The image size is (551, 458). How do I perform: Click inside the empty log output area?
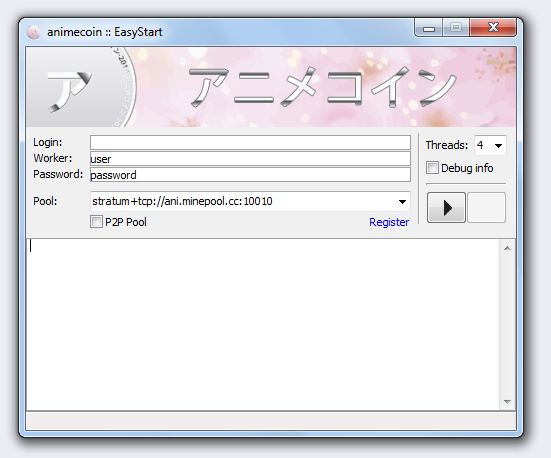(263, 324)
